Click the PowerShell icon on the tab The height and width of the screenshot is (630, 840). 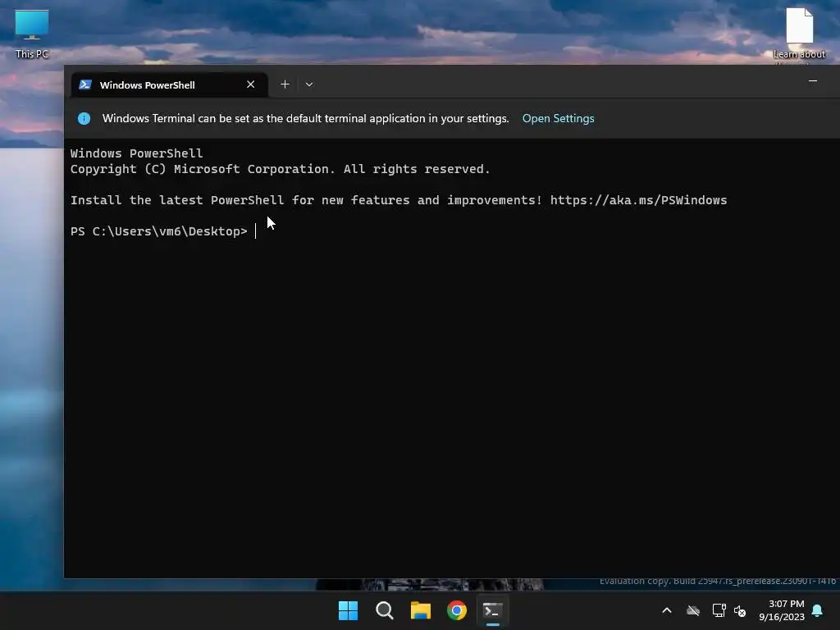tap(85, 84)
